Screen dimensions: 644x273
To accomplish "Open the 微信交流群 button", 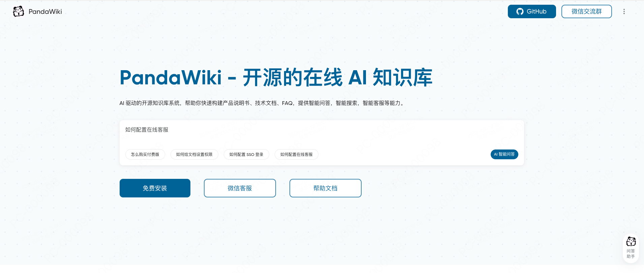I will 586,11.
